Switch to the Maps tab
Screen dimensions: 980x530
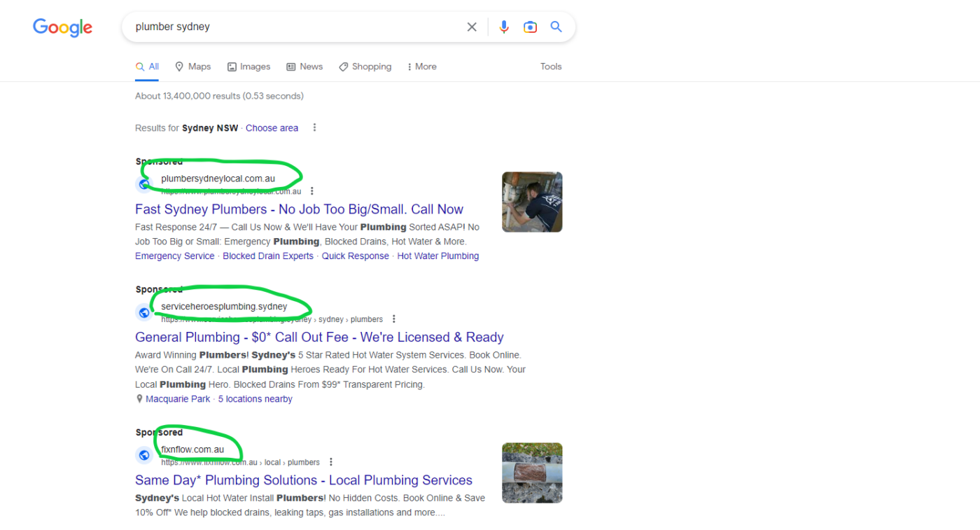[193, 67]
